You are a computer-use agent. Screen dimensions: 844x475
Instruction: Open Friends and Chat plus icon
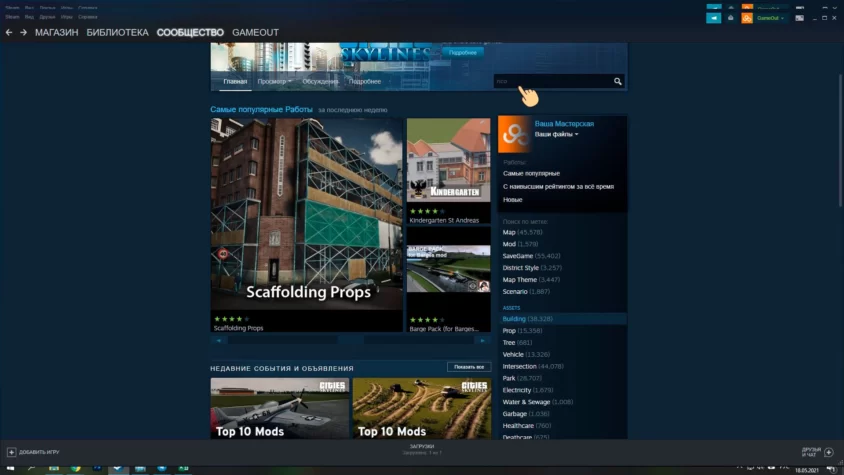click(828, 452)
